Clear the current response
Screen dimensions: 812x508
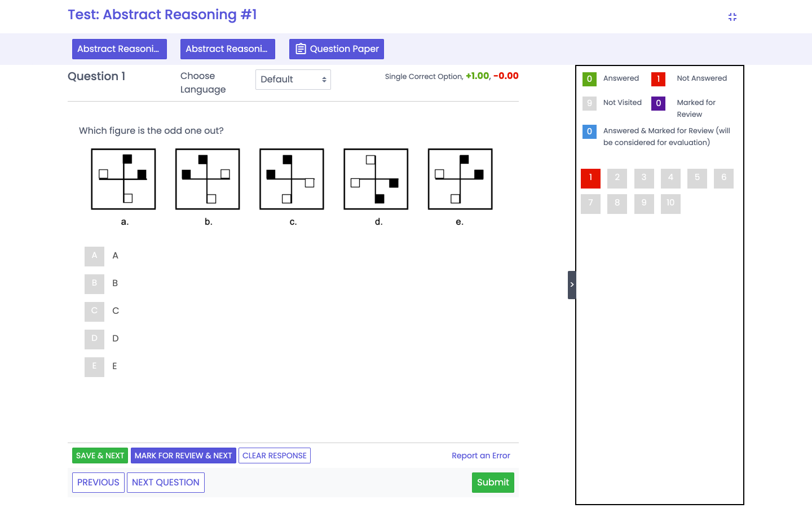(274, 456)
